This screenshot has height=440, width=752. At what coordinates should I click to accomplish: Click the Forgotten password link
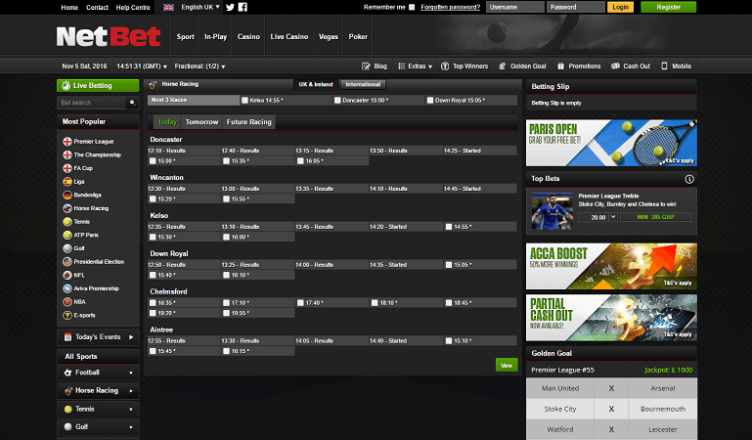click(x=449, y=7)
